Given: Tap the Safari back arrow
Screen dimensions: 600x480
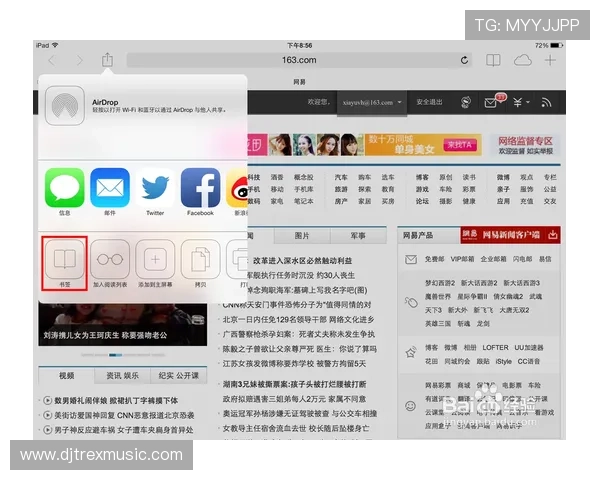Looking at the screenshot, I should point(52,60).
